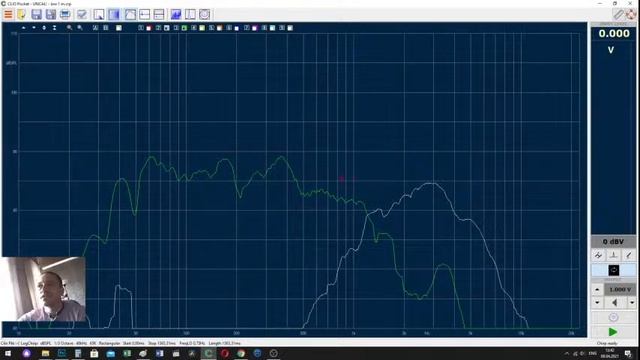Viewport: 640px width, 360px height.
Task: Decrease output level with the down arrow
Action: tap(597, 303)
